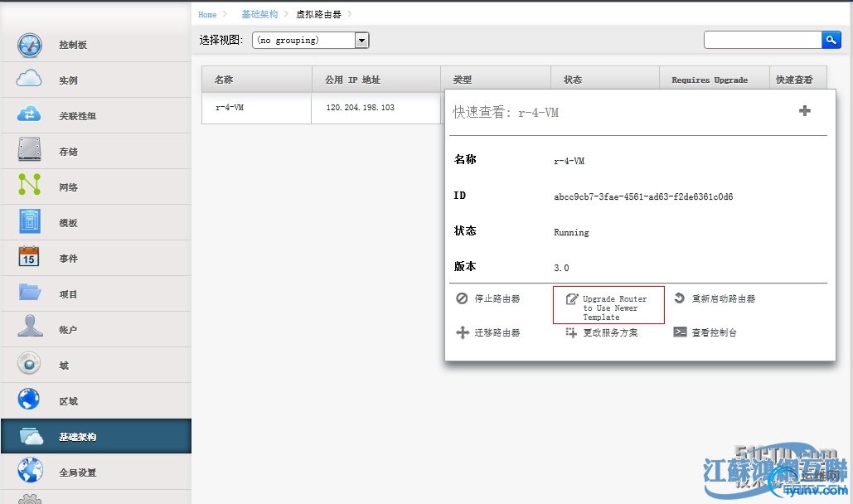
Task: Click the 基础架构 infrastructure icon
Action: [31, 436]
